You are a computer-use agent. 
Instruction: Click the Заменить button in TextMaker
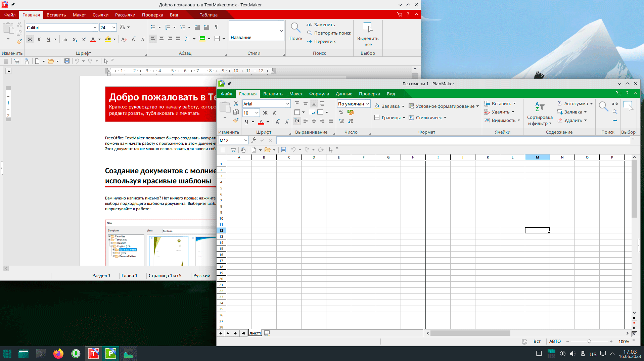point(321,25)
